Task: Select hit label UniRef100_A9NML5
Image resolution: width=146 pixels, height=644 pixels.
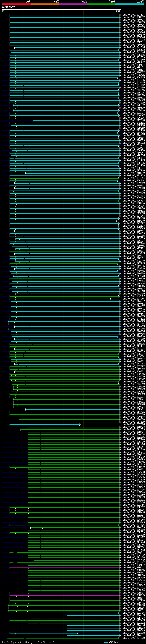Action: point(134,595)
